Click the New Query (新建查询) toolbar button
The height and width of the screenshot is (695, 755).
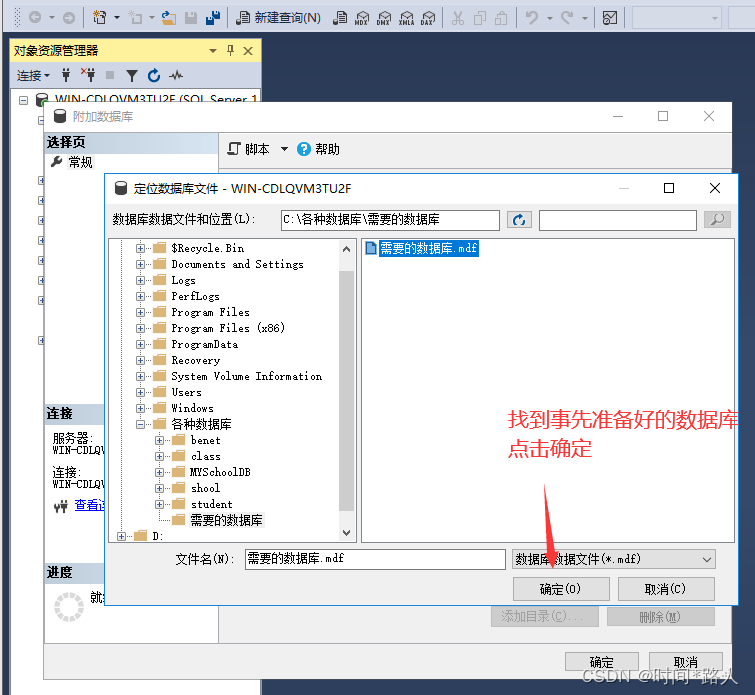click(278, 18)
